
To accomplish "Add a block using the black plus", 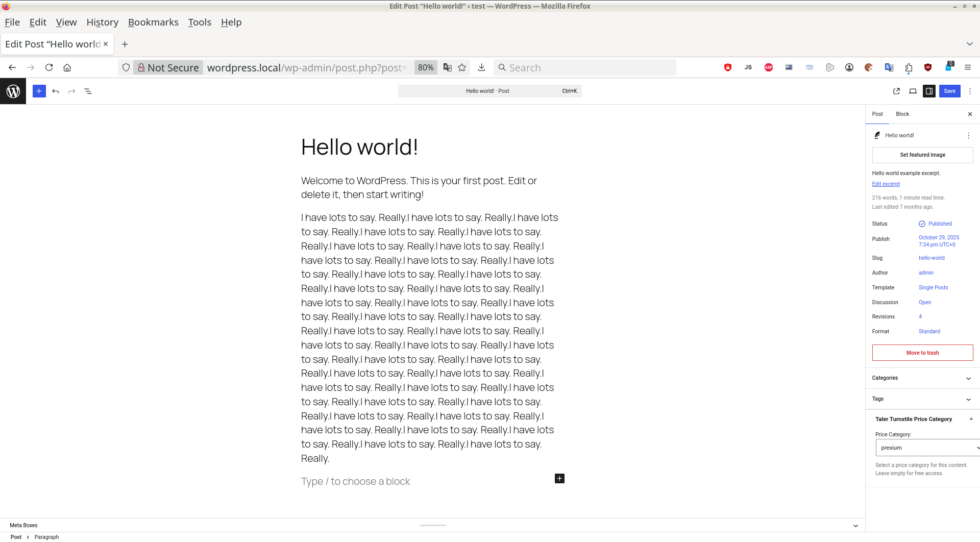I will (560, 479).
